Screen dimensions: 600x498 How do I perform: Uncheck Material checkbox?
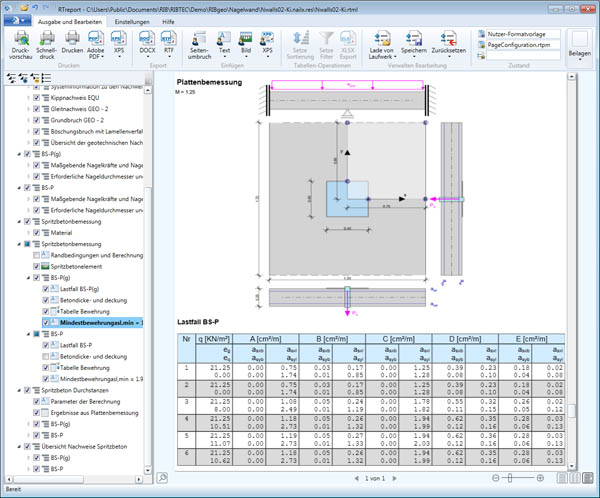click(x=36, y=233)
